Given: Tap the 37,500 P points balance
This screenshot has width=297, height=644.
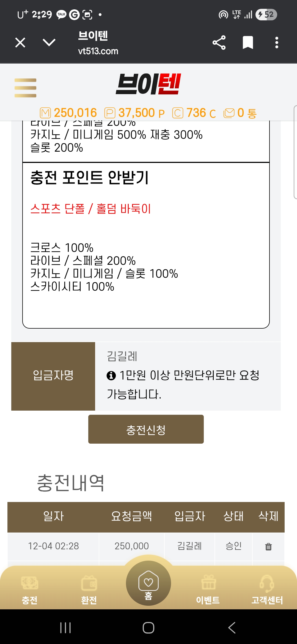Looking at the screenshot, I should click(x=135, y=113).
